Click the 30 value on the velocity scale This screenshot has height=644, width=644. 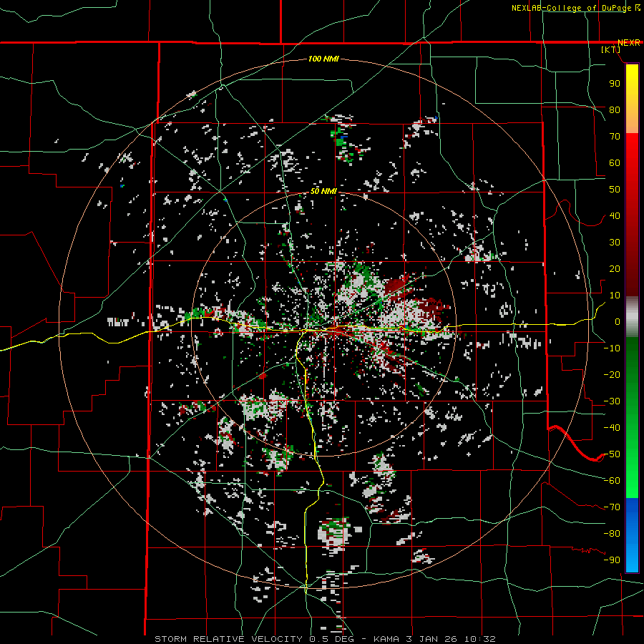tap(615, 243)
